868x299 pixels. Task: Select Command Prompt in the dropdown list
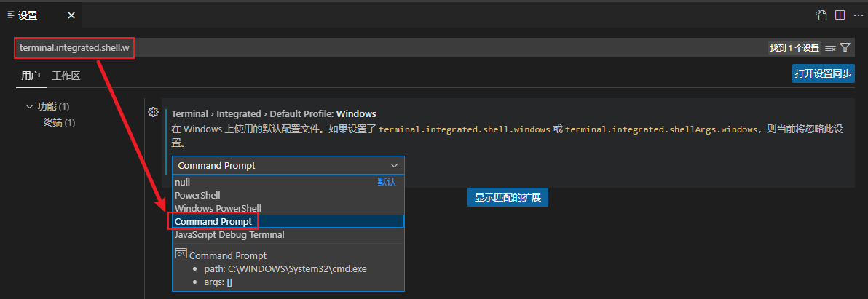coord(213,221)
